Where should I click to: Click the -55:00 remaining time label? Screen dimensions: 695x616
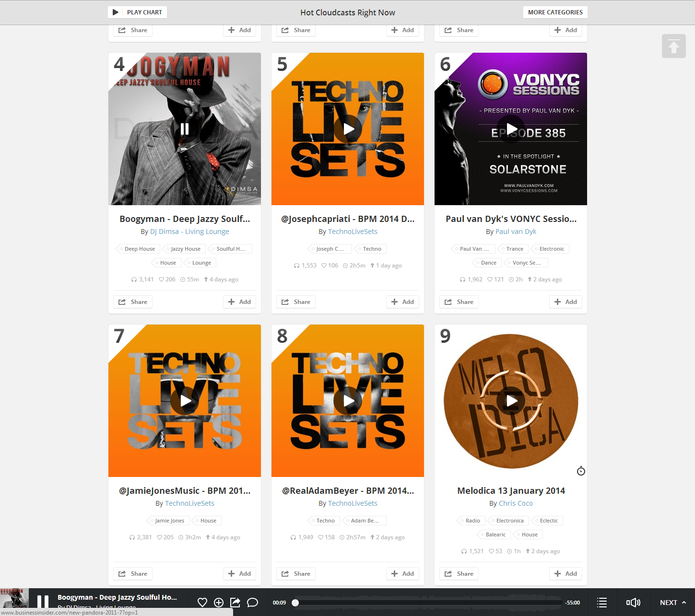point(572,603)
